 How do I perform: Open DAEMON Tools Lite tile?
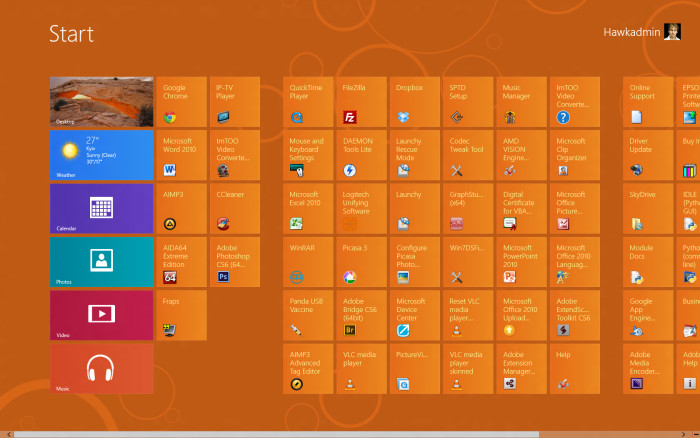(361, 155)
